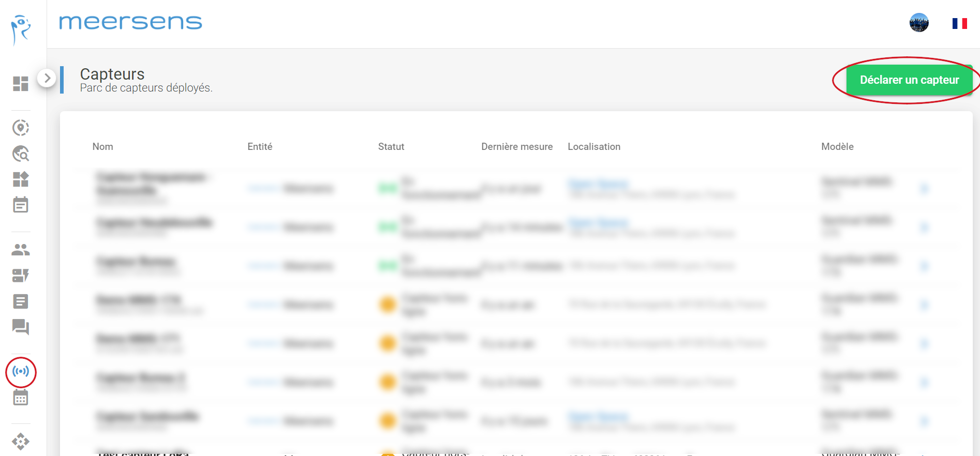Click the meersens wordmark in header
Viewport: 980px width, 456px height.
click(130, 23)
